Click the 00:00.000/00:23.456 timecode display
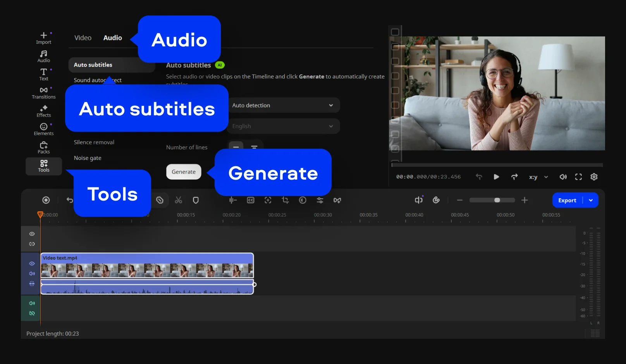This screenshot has width=626, height=364. [428, 177]
